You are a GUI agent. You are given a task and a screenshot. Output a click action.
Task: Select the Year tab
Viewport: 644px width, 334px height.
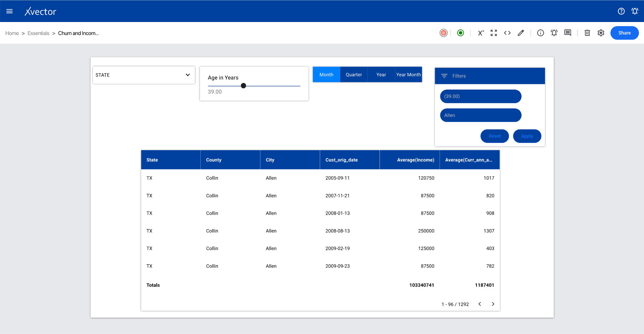pyautogui.click(x=381, y=75)
